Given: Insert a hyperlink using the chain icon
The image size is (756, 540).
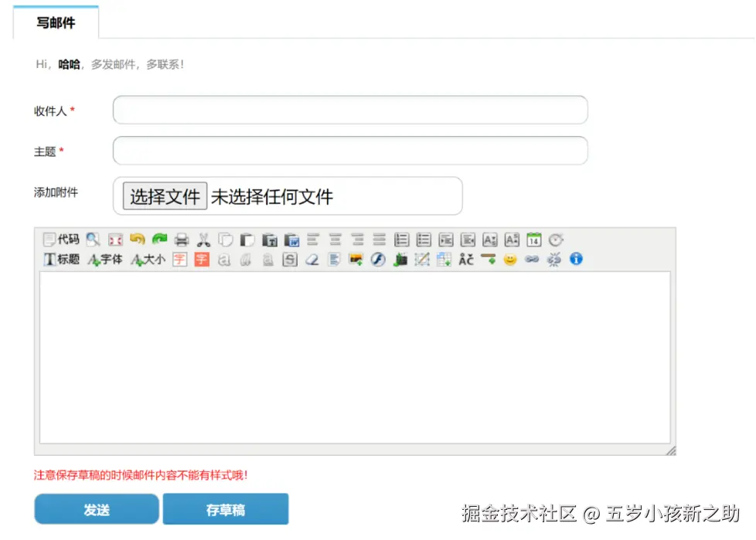Looking at the screenshot, I should (x=531, y=260).
